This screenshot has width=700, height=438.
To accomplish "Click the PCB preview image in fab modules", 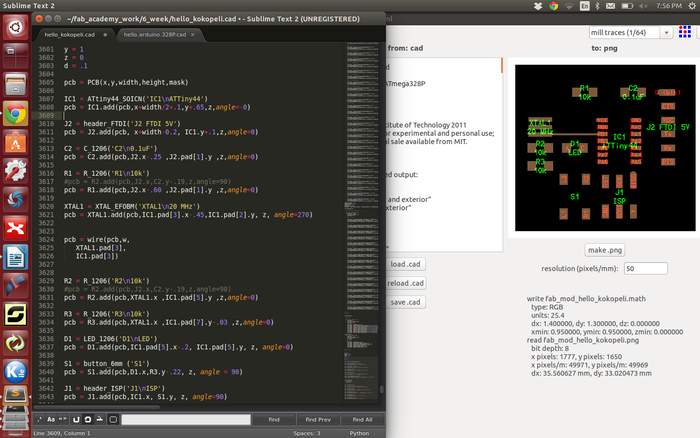I will tap(605, 148).
